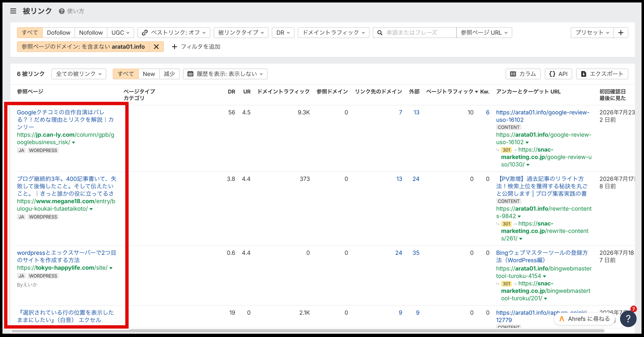The image size is (644, 337).
Task: Expand the tokyo-happylife.com URL dropdown arrow
Action: (111, 268)
